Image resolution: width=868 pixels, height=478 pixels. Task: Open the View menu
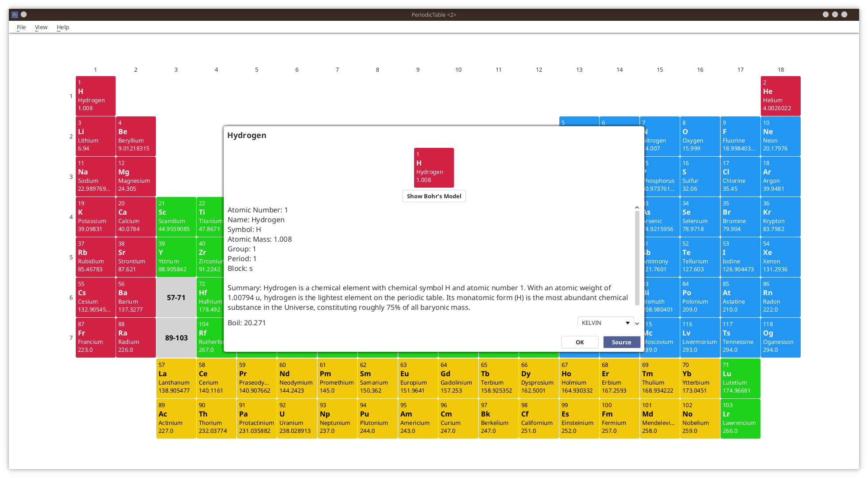tap(41, 27)
